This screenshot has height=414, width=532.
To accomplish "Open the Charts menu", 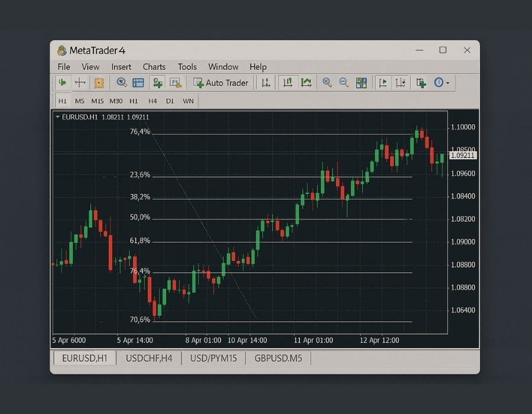I will pos(154,67).
